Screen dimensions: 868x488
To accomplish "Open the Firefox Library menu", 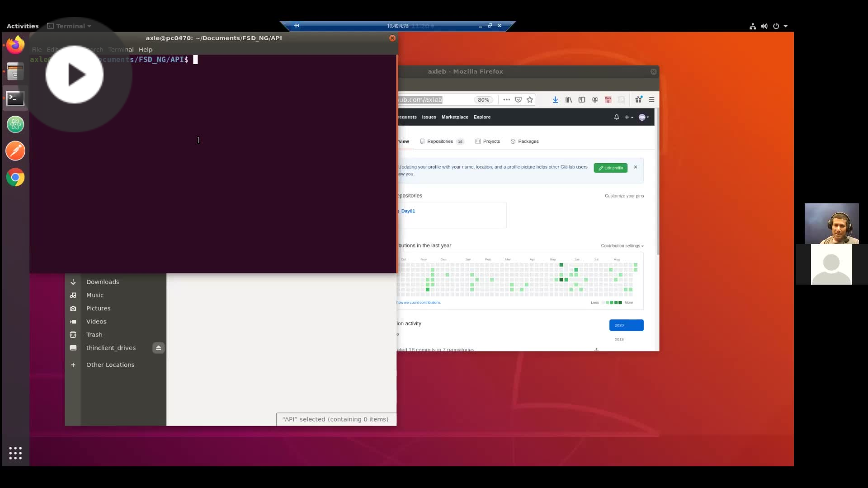I will point(568,99).
